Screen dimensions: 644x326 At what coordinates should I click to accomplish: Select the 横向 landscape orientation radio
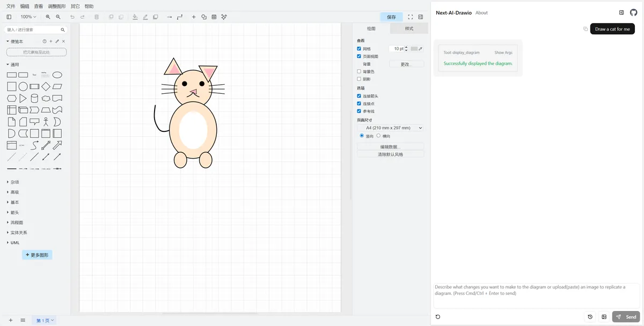click(378, 136)
